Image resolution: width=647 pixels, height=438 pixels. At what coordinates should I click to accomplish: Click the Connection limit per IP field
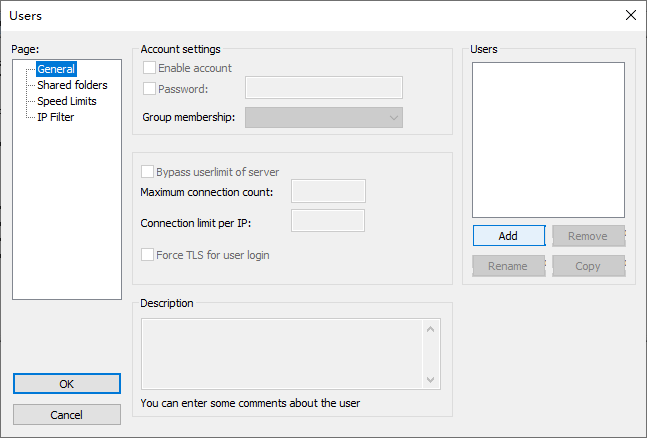328,220
